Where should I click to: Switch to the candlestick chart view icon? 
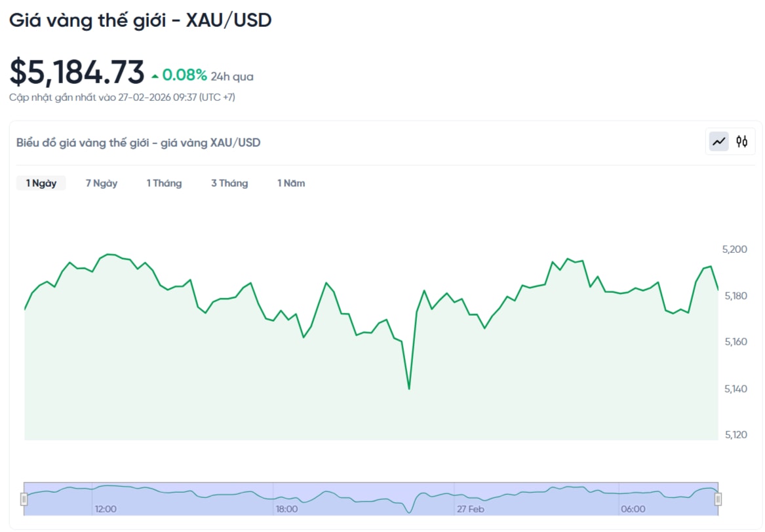tap(741, 142)
